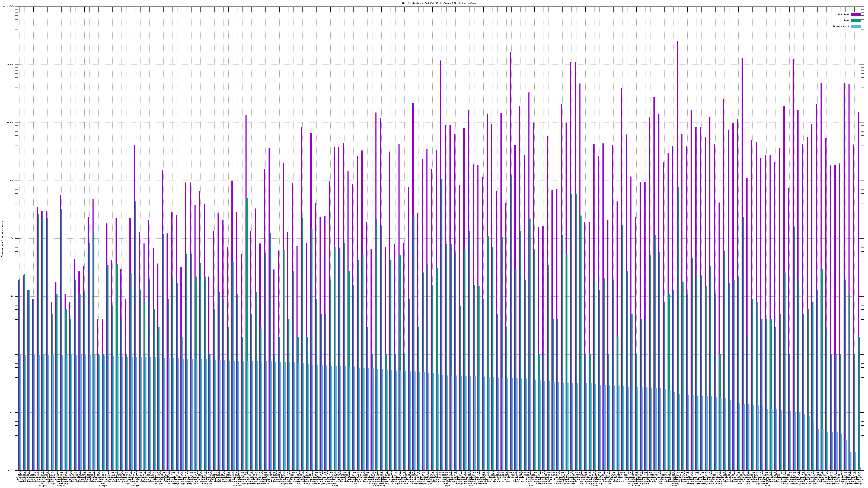Click the 1x10^(6) top y-axis label
The width and height of the screenshot is (868, 488).
point(8,7)
